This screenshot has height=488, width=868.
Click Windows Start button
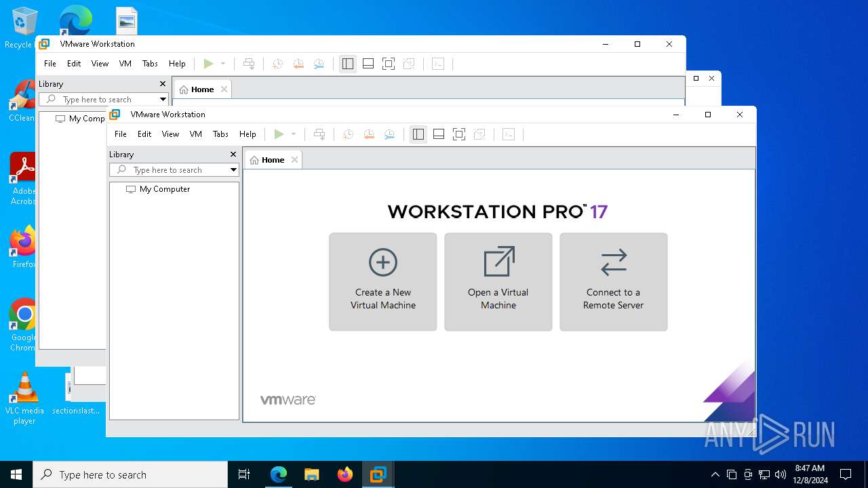click(x=16, y=474)
